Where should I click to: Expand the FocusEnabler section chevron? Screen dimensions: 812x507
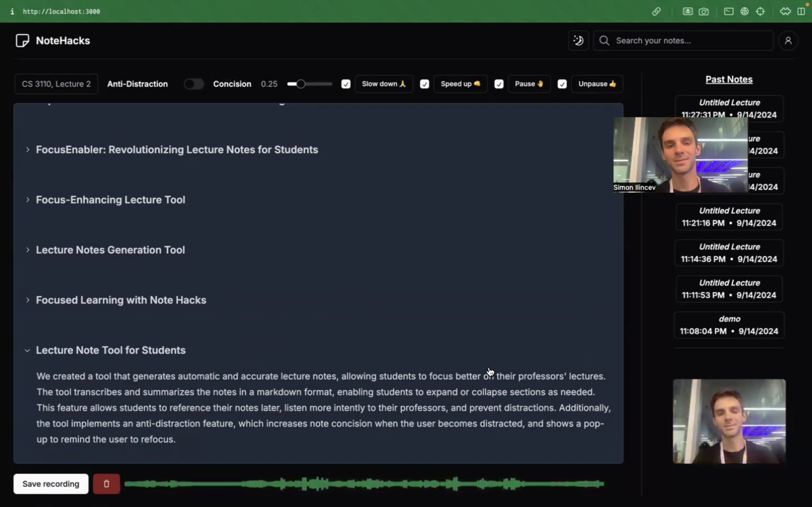click(28, 150)
